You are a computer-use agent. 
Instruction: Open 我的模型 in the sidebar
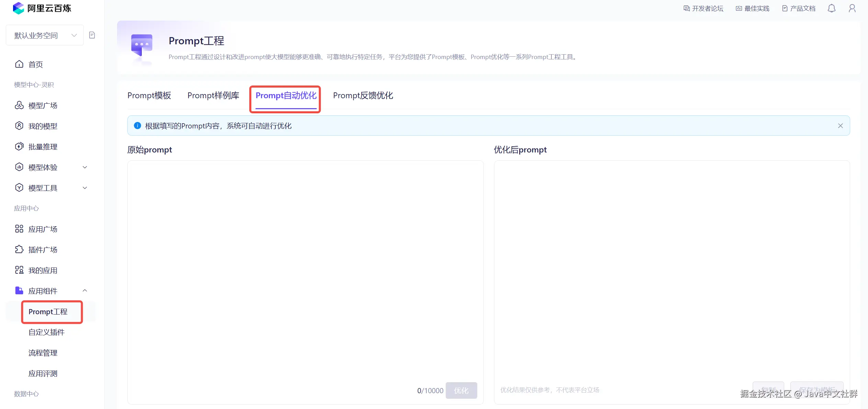click(43, 126)
